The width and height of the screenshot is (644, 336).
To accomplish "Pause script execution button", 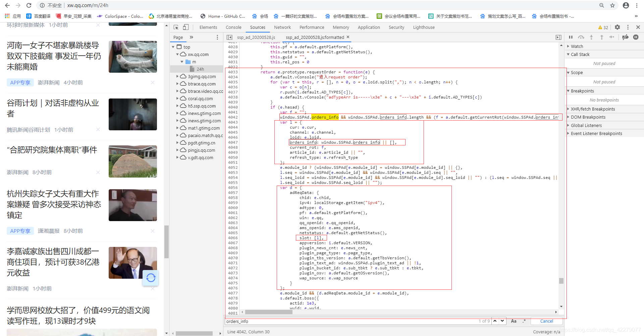I will [x=571, y=37].
